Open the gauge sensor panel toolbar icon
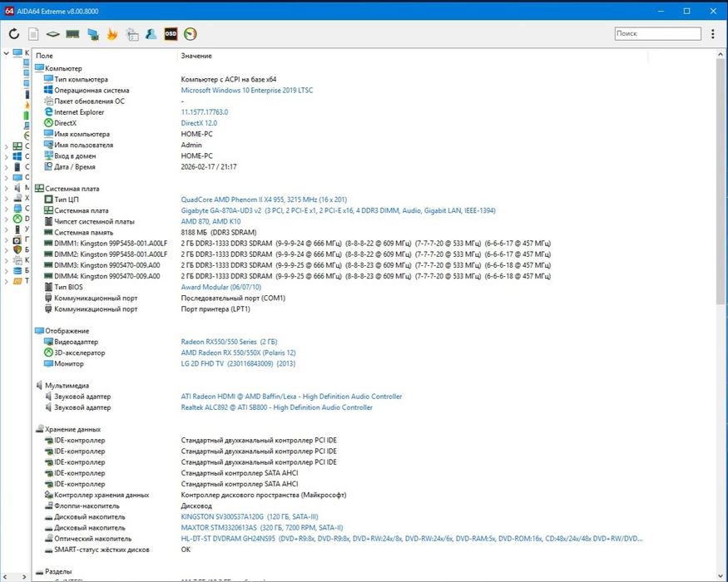The image size is (728, 582). pos(191,34)
